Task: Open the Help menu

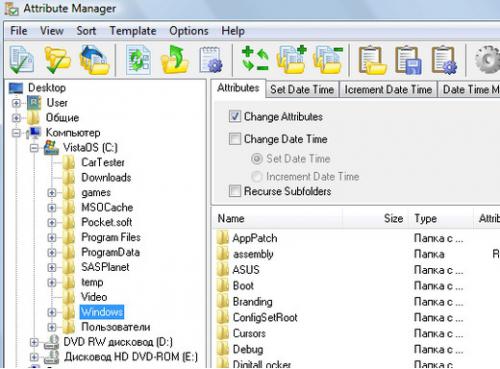Action: 233,31
